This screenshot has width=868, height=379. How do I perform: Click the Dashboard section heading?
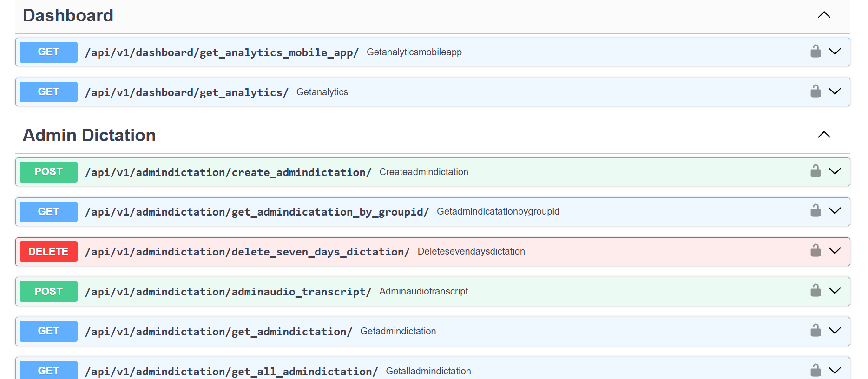click(x=68, y=15)
